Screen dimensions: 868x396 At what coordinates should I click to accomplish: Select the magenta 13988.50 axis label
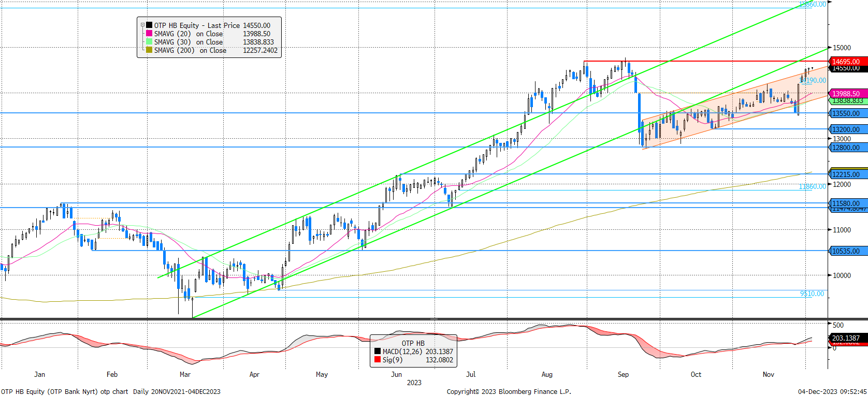(x=848, y=94)
